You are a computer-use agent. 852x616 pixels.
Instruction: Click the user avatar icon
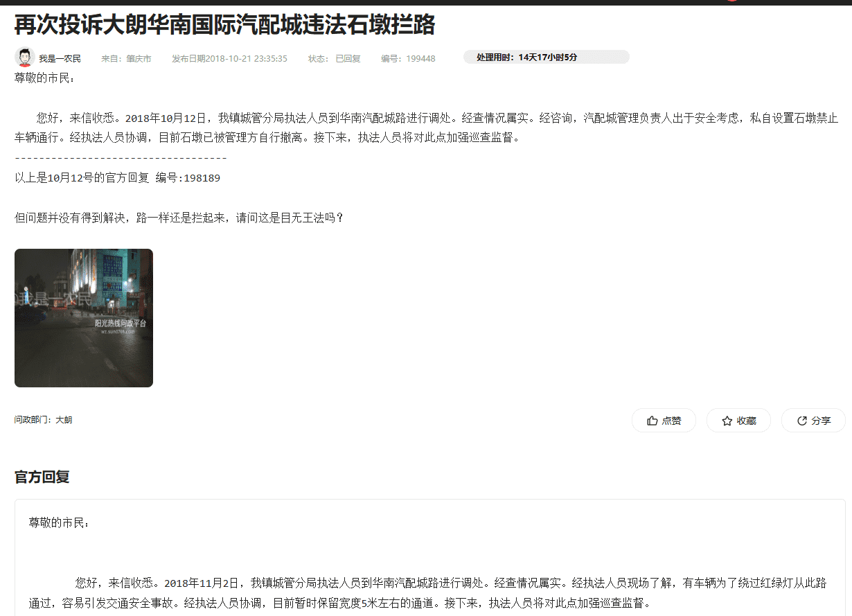coord(25,58)
